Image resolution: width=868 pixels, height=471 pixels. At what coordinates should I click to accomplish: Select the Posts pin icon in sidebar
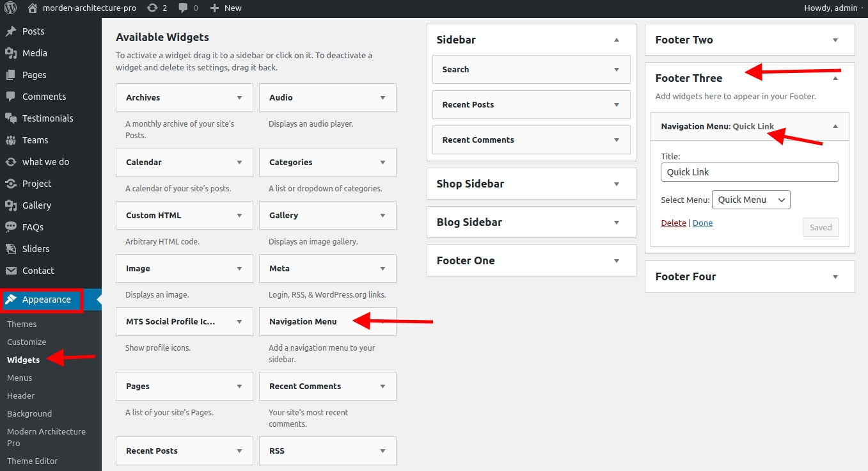click(10, 31)
